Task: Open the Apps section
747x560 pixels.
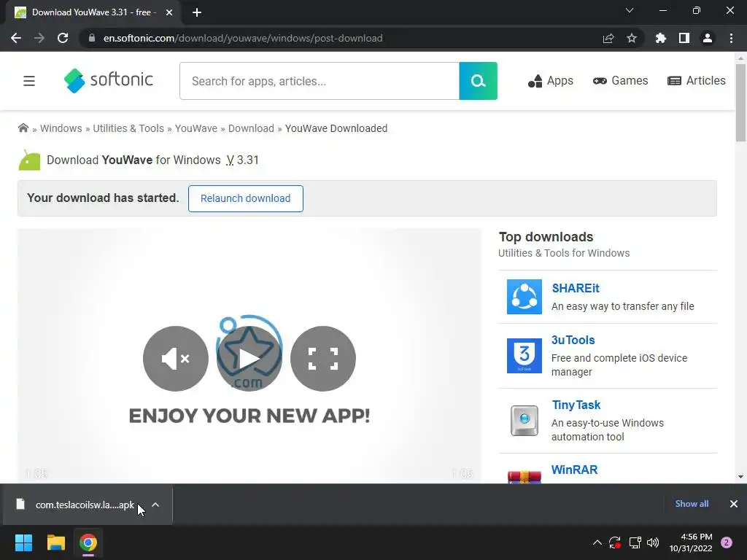Action: coord(551,81)
